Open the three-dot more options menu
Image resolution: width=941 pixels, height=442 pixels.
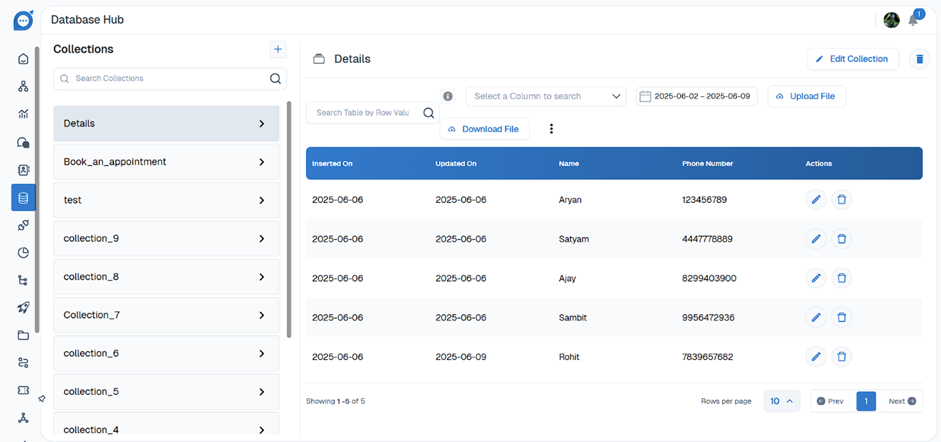[551, 129]
